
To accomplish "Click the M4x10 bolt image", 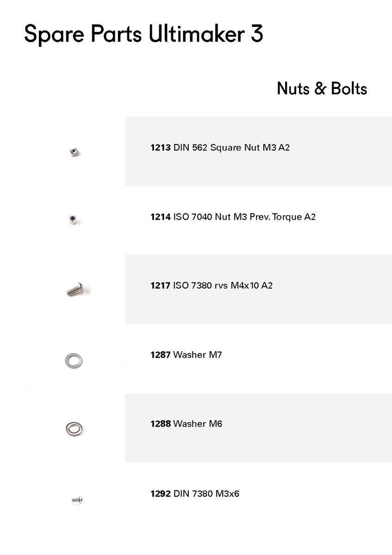I will [x=75, y=290].
